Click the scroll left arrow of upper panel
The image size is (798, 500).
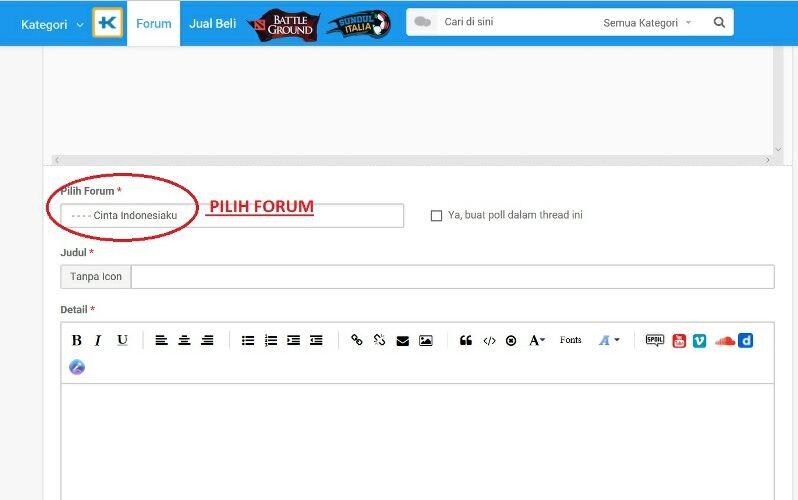point(57,160)
